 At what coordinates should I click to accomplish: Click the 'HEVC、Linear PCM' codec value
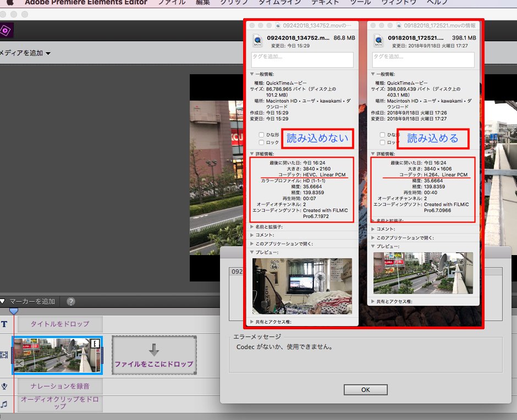(324, 175)
